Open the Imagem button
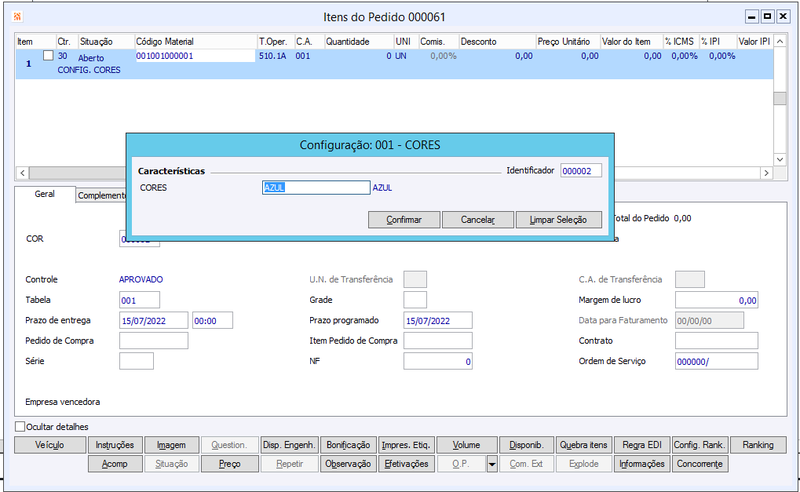The height and width of the screenshot is (492, 800). pos(171,445)
